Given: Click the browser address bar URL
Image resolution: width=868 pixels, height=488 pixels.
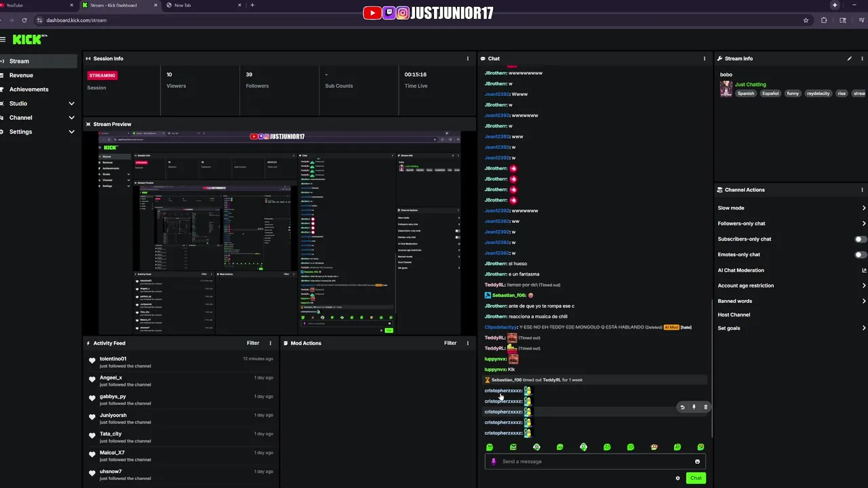Looking at the screenshot, I should tap(76, 20).
